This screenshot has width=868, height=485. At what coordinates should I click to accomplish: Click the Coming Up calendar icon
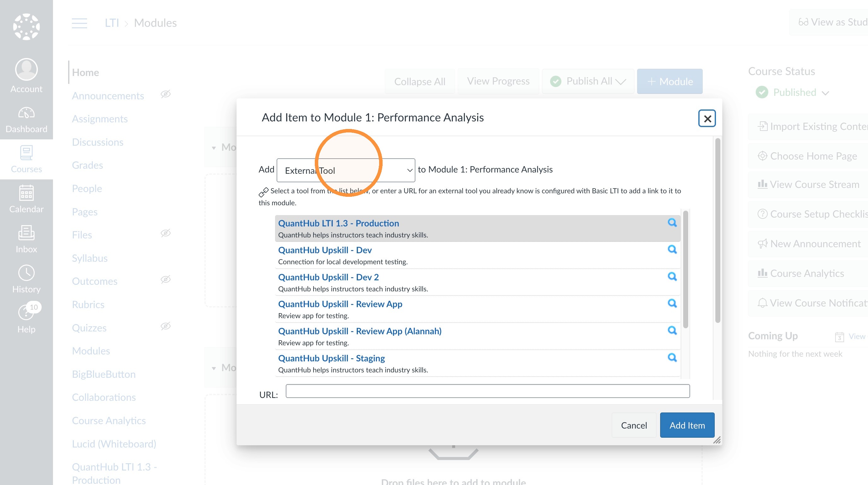click(x=839, y=337)
